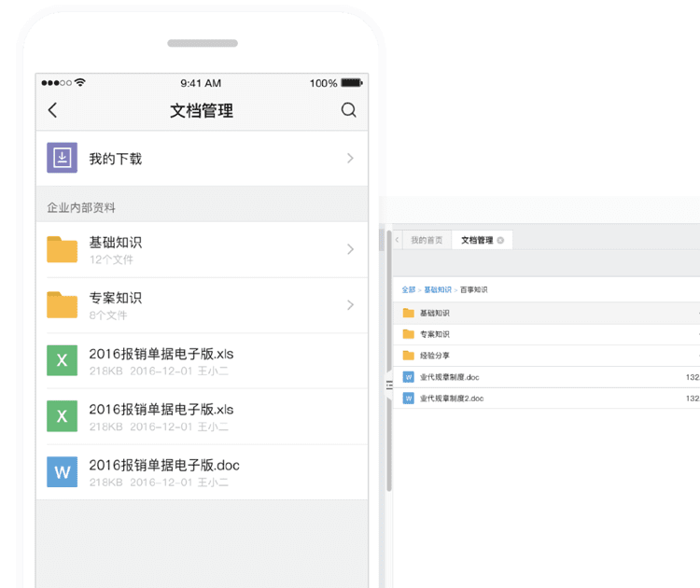
Task: Expand 我的下载 using its right chevron
Action: click(350, 159)
